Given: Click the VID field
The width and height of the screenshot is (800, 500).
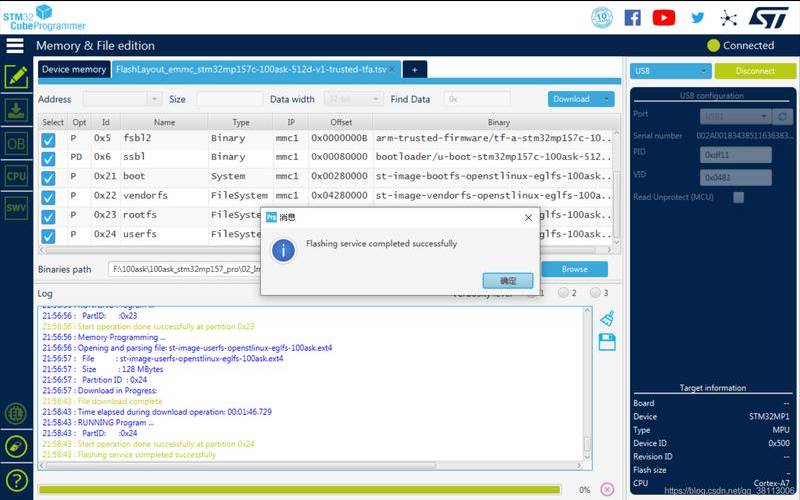Looking at the screenshot, I should click(x=735, y=177).
